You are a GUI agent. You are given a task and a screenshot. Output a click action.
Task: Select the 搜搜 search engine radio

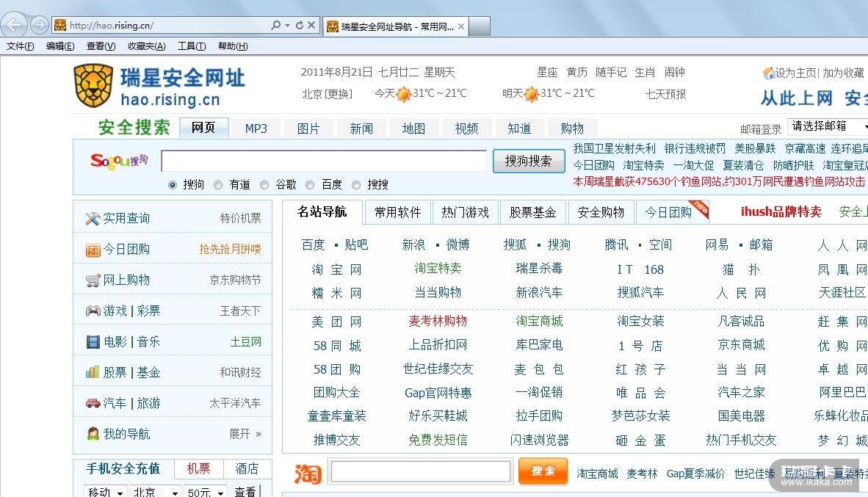pyautogui.click(x=356, y=185)
